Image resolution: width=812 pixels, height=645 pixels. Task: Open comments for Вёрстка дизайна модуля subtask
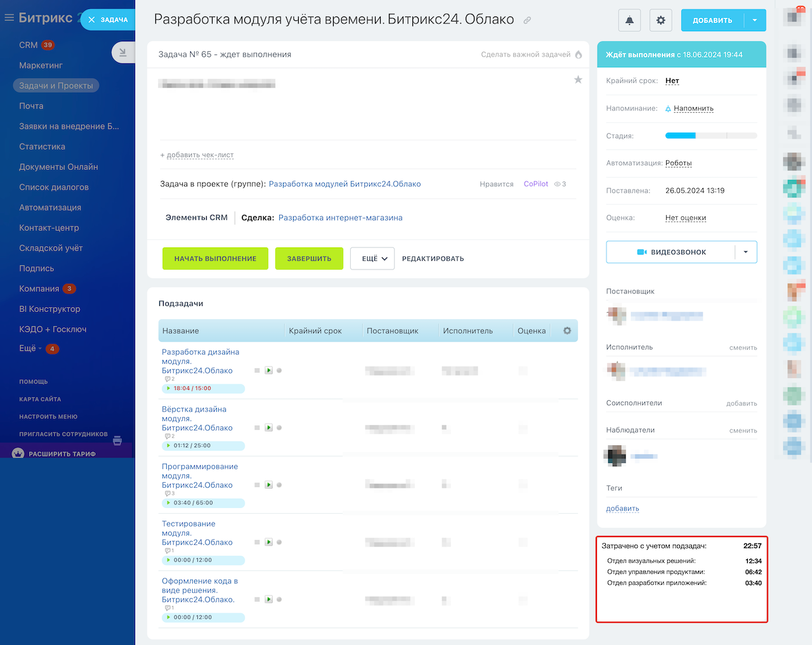tap(169, 436)
